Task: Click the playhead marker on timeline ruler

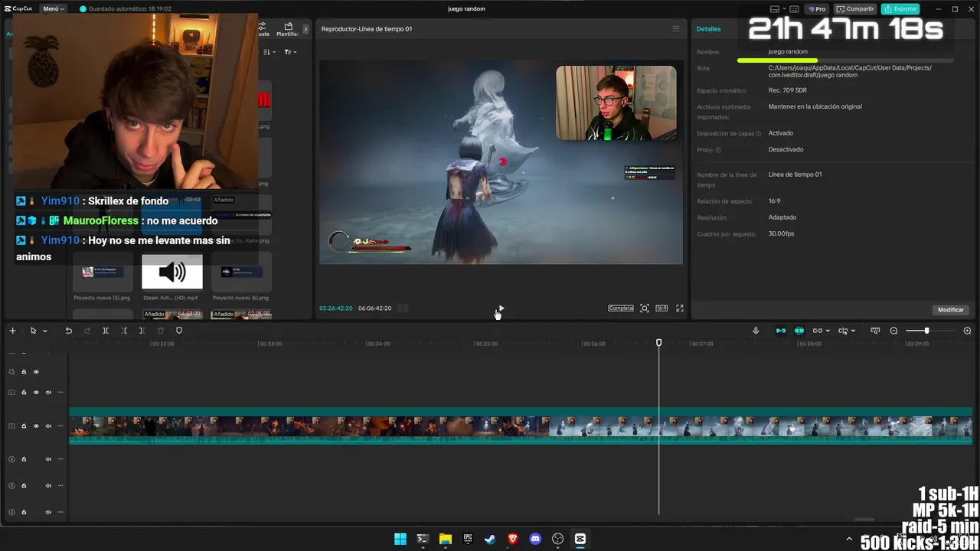Action: point(658,343)
